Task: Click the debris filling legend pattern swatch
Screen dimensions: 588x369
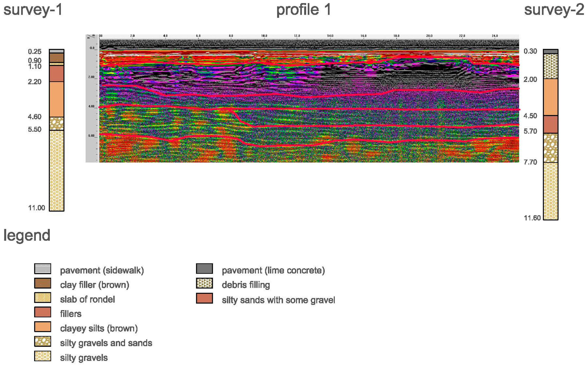Action: 204,283
